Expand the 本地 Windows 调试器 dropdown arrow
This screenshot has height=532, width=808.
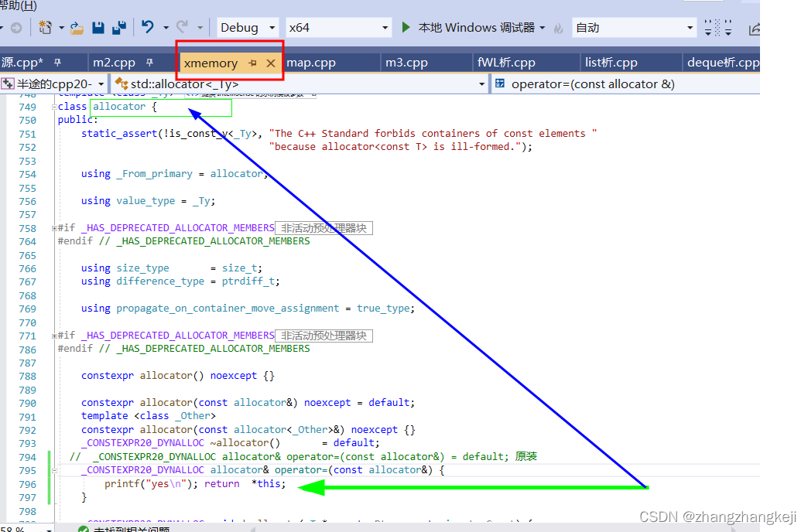pyautogui.click(x=543, y=28)
